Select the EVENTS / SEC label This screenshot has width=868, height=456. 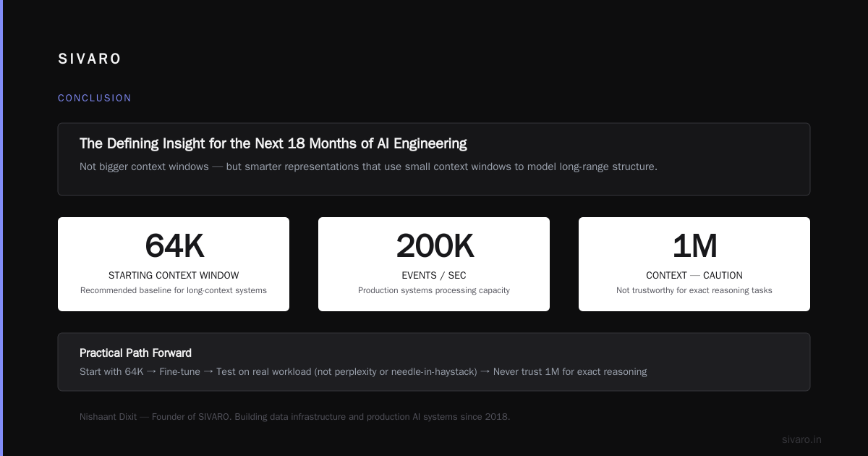coord(434,276)
